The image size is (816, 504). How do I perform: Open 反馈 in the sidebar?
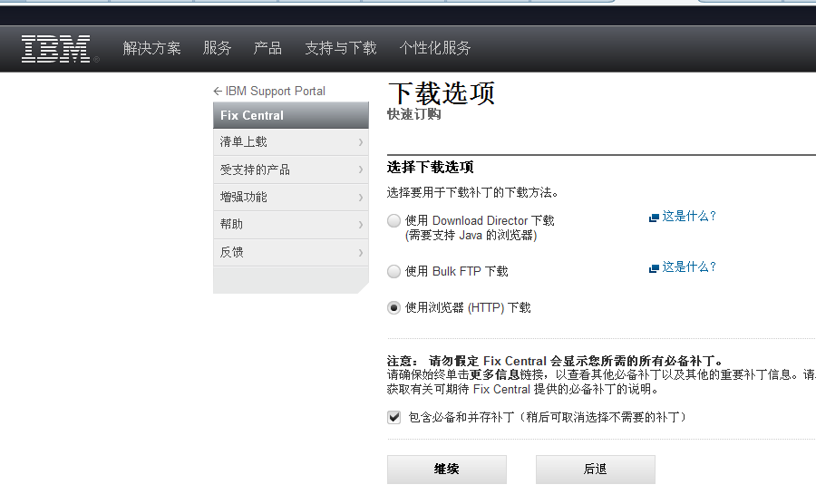coord(291,253)
